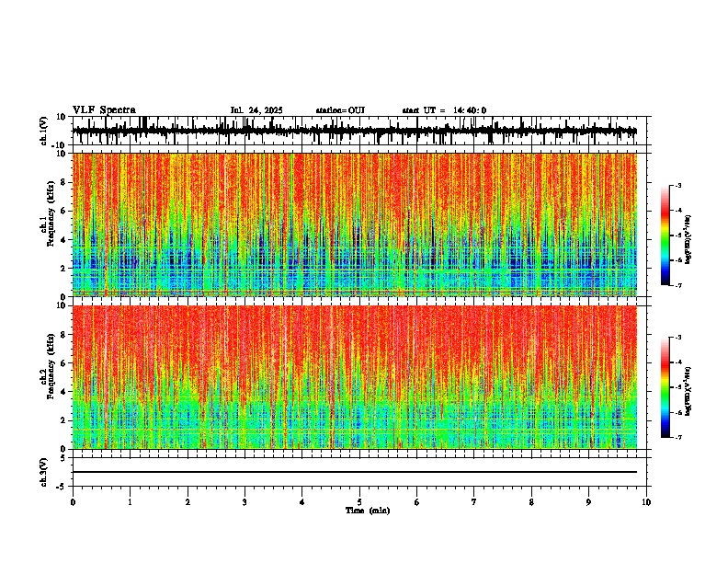Click the "start UT = 14:40:0" text
Viewport: 728px width, 563px height.
point(444,110)
